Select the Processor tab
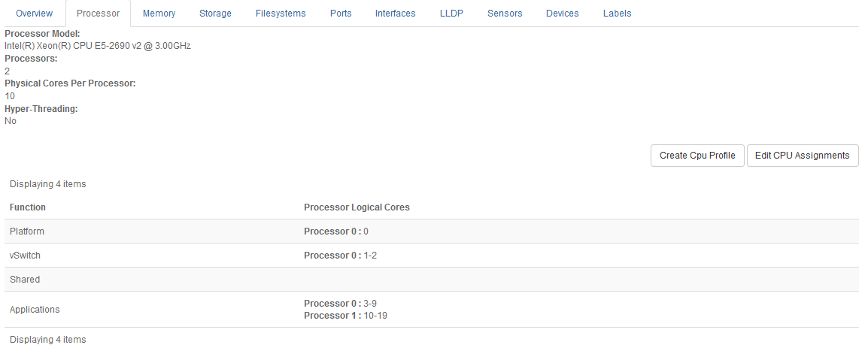 pos(98,14)
